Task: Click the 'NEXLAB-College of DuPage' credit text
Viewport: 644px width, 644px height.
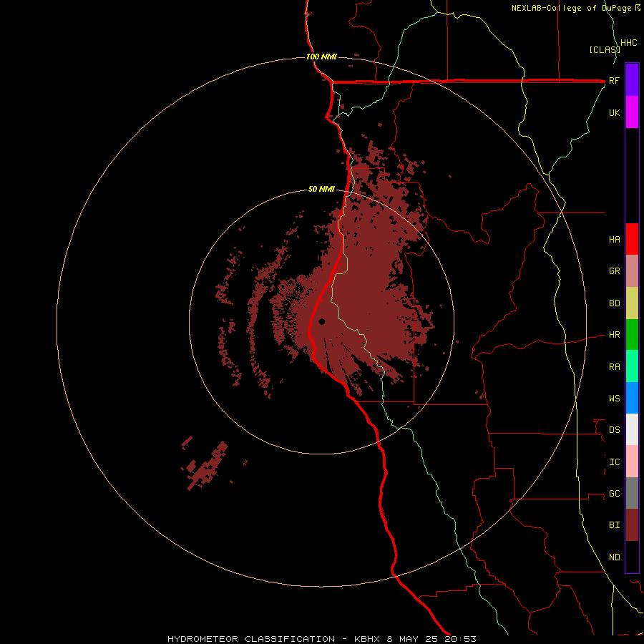Action: (571, 8)
